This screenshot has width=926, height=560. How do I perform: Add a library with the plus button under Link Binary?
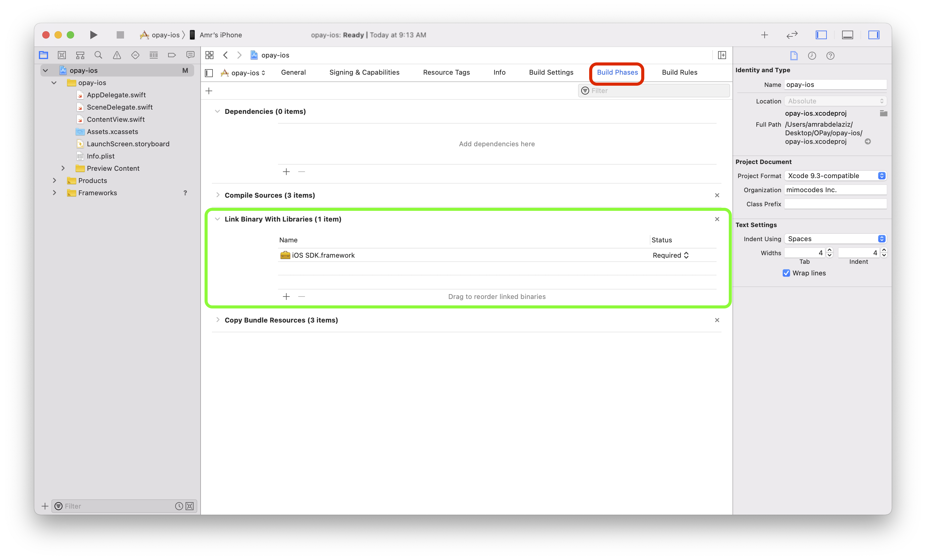point(286,297)
